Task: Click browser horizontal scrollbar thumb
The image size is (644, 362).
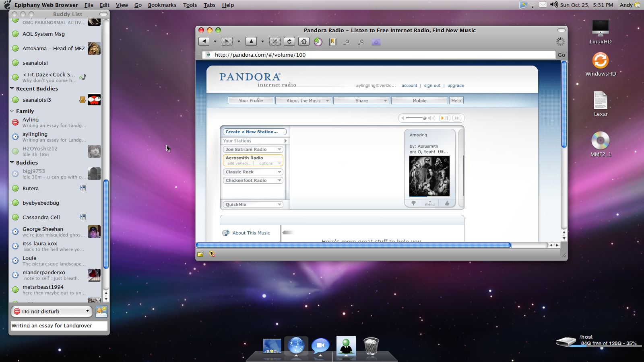Action: coord(353,245)
